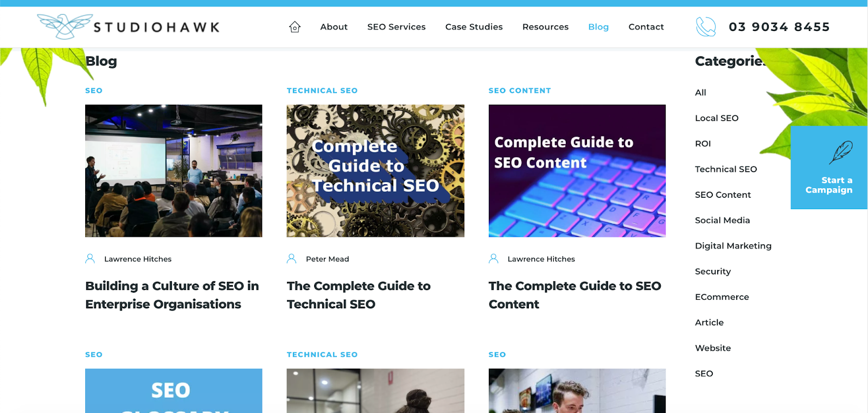
Task: Select SEO category in sidebar list
Action: [x=704, y=373]
